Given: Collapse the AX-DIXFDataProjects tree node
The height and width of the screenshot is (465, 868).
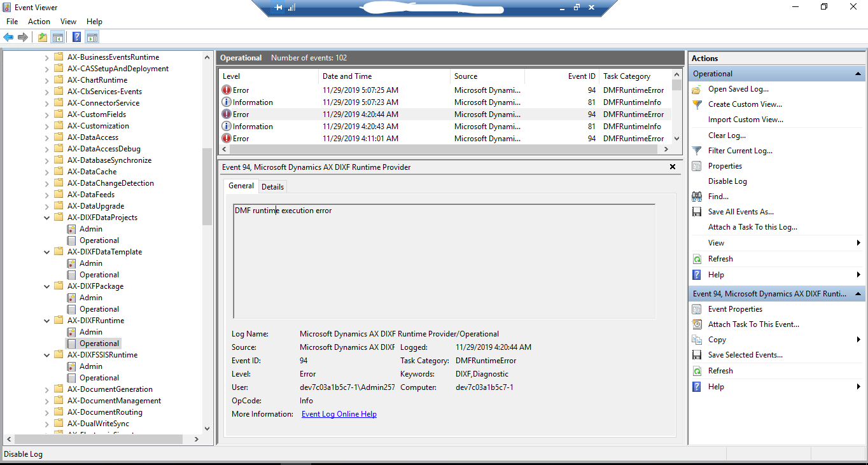Looking at the screenshot, I should 46,218.
